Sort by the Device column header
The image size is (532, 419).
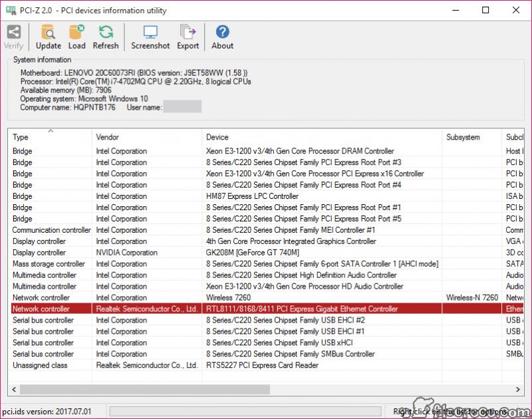pos(322,137)
